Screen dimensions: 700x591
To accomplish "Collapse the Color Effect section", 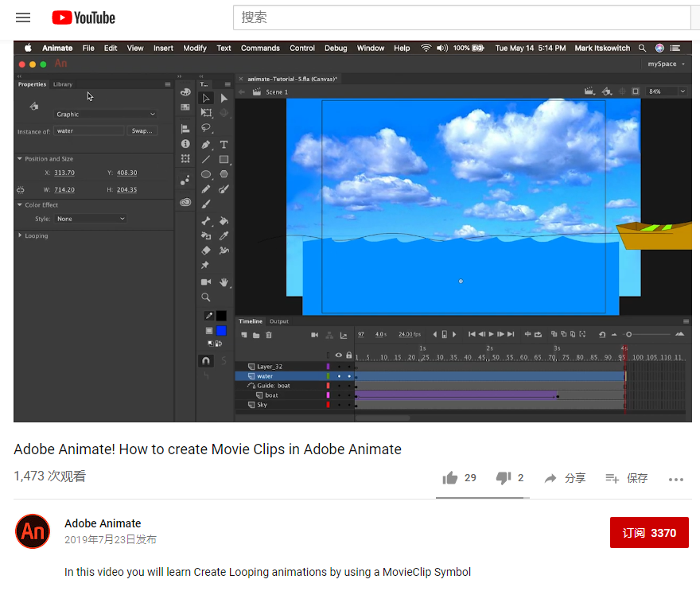I will click(20, 205).
